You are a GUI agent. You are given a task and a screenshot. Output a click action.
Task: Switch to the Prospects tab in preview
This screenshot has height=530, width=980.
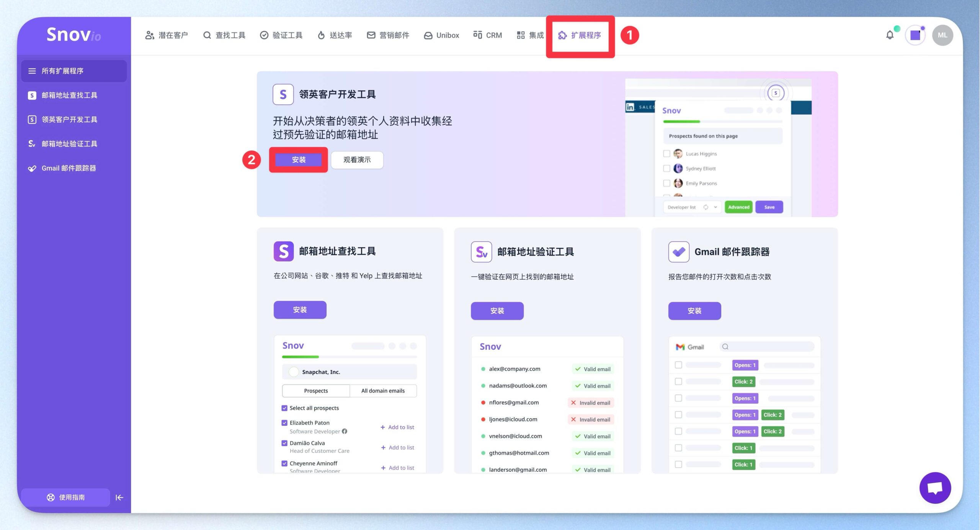tap(316, 391)
